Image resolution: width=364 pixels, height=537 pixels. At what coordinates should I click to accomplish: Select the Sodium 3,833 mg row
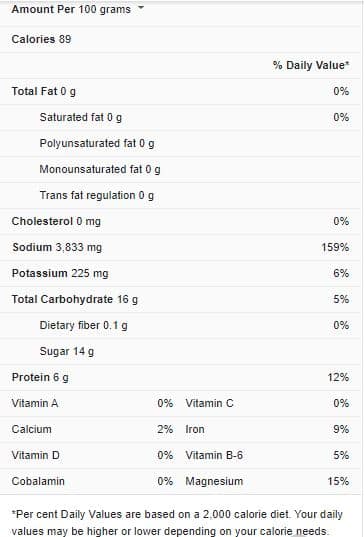180,248
